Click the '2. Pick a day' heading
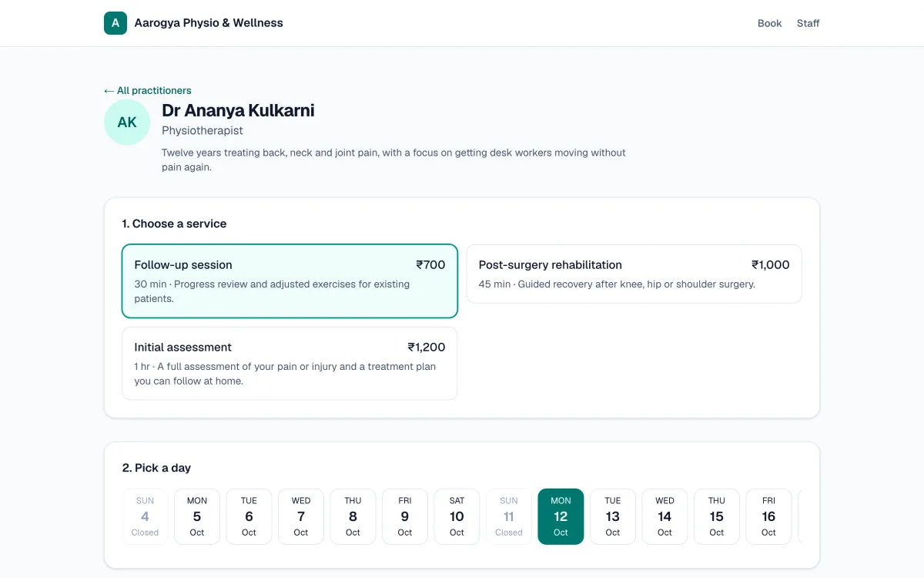This screenshot has height=578, width=924. coord(156,468)
